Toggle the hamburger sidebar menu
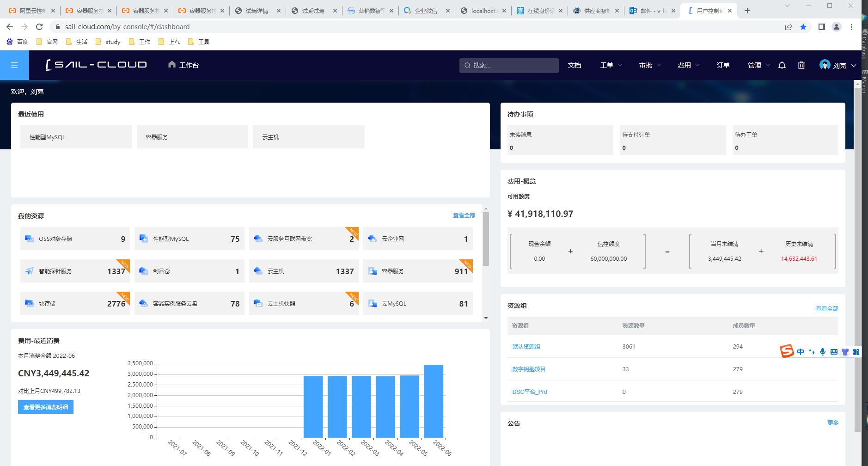 (x=14, y=65)
